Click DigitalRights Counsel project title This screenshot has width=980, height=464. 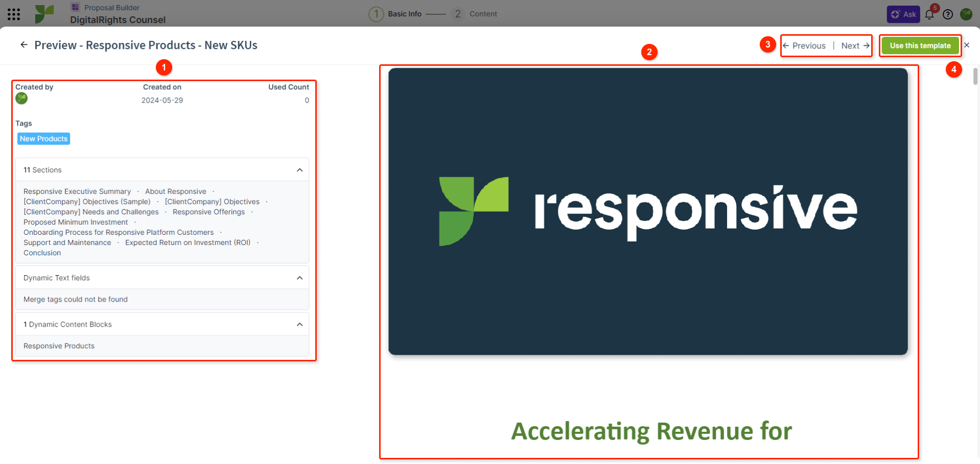tap(118, 20)
